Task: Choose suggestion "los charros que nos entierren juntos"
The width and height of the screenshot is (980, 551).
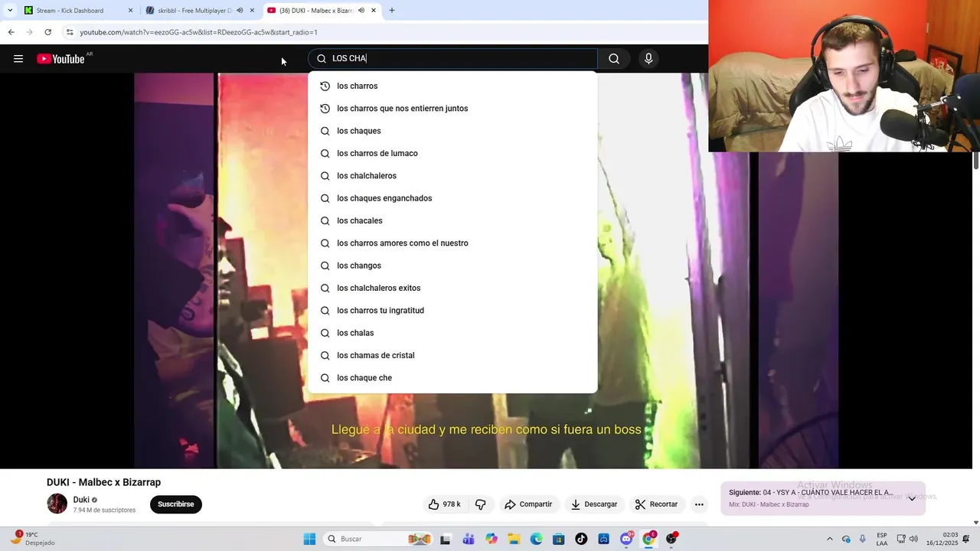Action: [x=452, y=109]
